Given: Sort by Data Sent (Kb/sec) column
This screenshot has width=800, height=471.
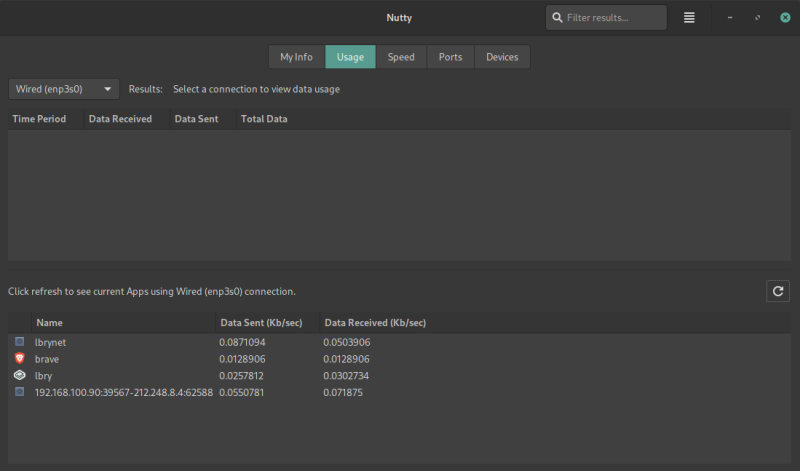Looking at the screenshot, I should click(261, 322).
